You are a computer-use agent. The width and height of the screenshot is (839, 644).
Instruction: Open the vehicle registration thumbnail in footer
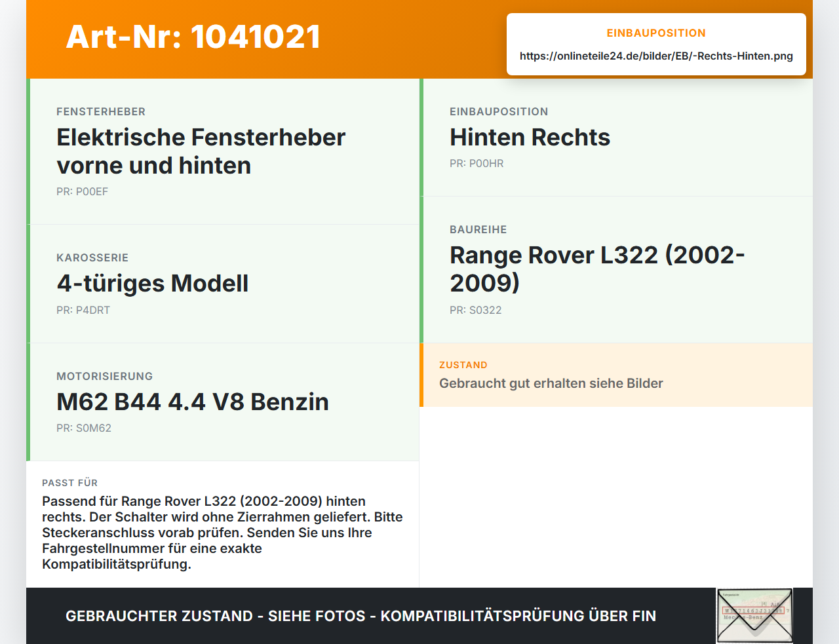click(754, 616)
